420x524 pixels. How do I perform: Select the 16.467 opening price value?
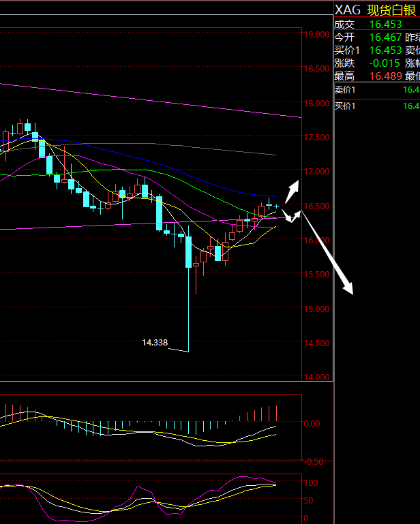(x=385, y=37)
